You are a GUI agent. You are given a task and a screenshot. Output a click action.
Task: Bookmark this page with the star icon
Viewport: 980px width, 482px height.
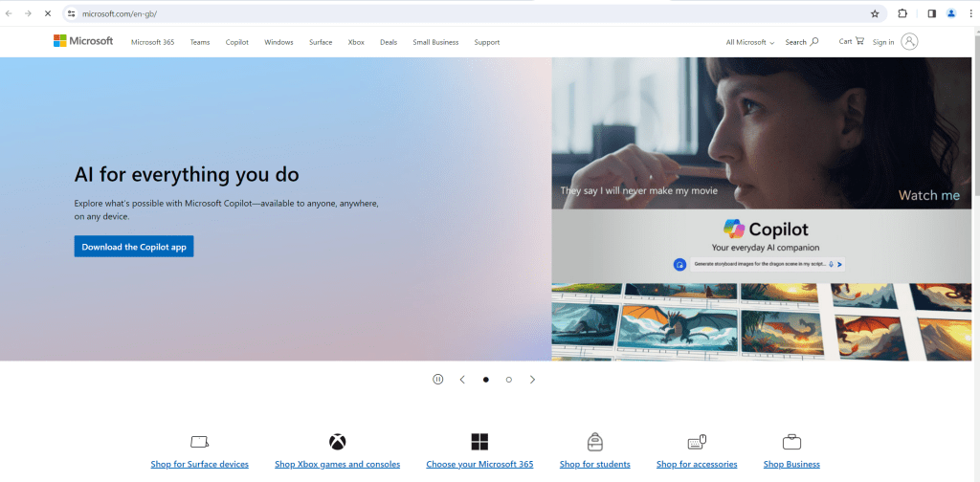click(875, 13)
